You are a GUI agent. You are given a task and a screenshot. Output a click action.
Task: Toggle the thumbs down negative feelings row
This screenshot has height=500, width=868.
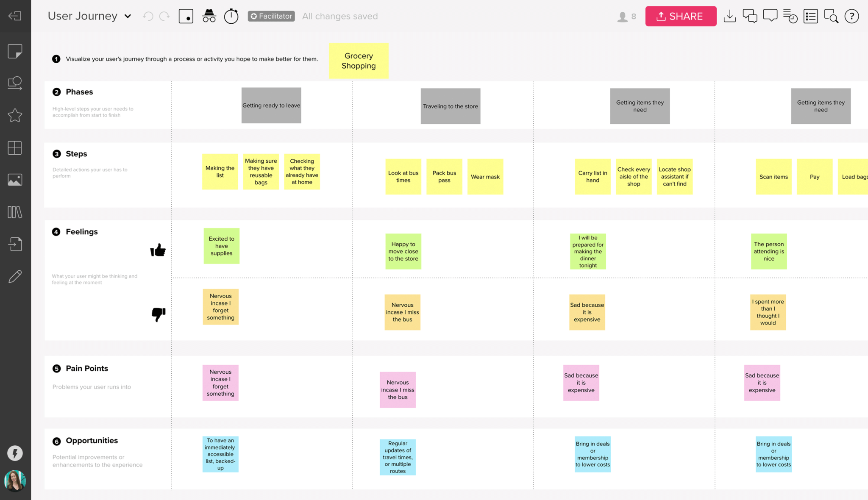pyautogui.click(x=158, y=313)
